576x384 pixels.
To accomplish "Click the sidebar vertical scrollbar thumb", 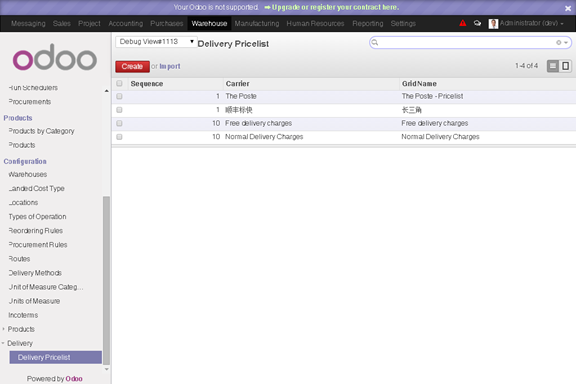I will (x=107, y=280).
